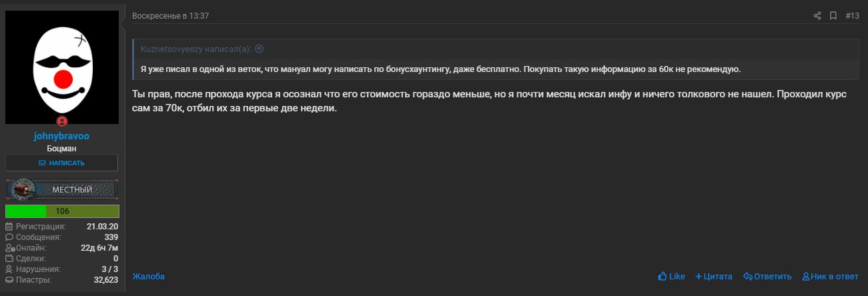
Task: Click the red user status icon under avatar
Action: (x=62, y=121)
